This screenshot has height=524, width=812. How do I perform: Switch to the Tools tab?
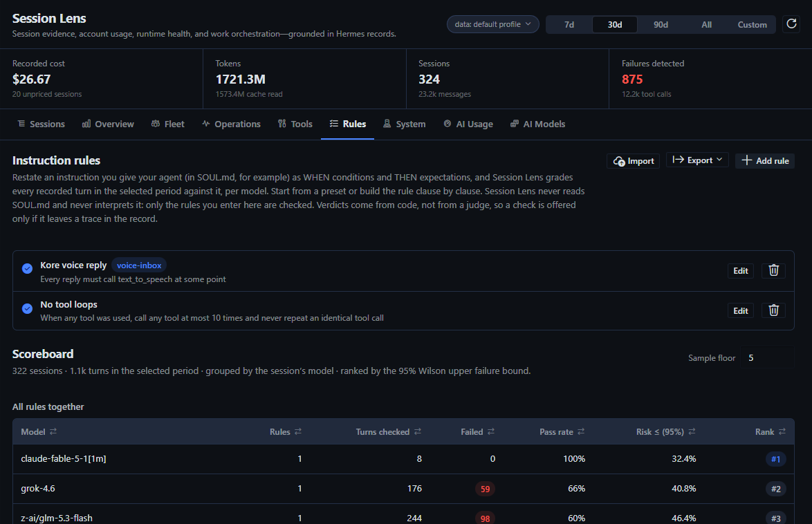295,124
